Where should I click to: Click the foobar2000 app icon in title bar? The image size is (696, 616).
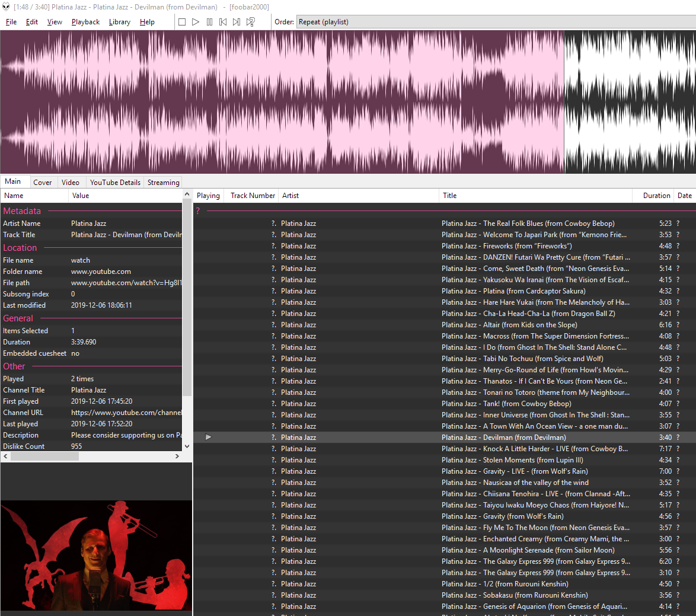point(6,7)
